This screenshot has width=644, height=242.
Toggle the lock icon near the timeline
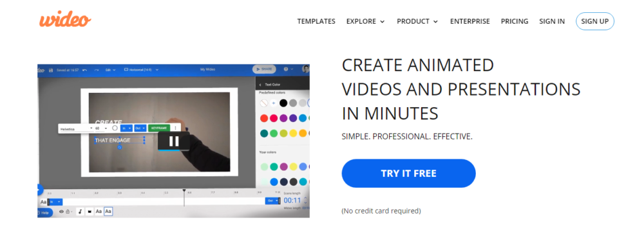[68, 212]
